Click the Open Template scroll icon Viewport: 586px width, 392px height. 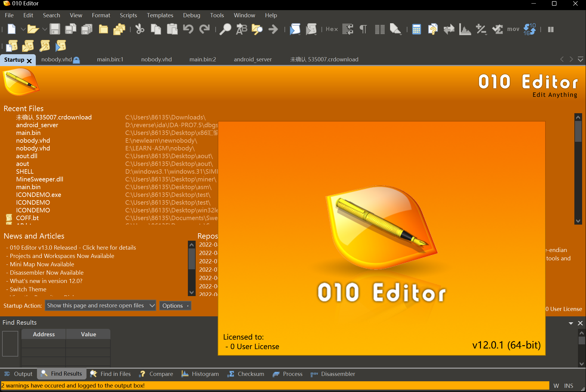(x=28, y=46)
